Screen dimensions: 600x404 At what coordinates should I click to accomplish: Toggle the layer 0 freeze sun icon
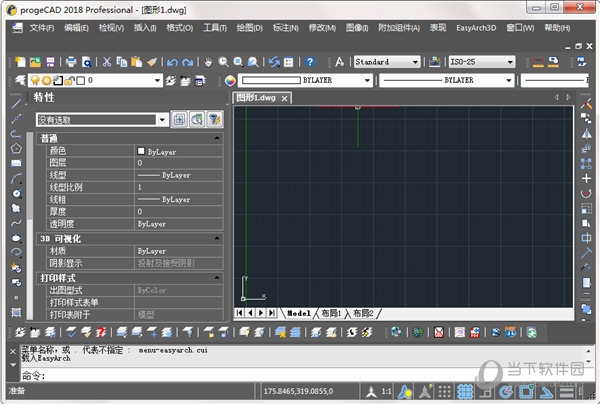point(47,80)
